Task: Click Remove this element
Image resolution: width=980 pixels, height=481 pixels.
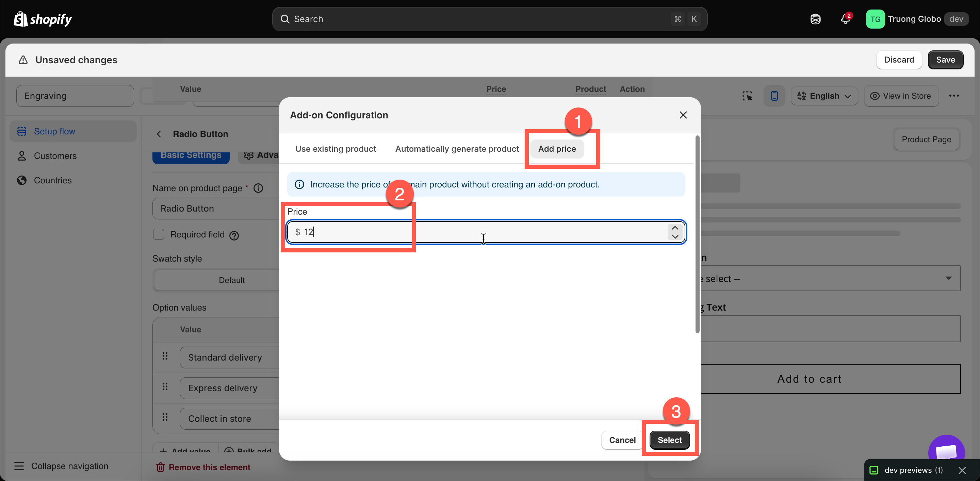Action: [x=203, y=467]
